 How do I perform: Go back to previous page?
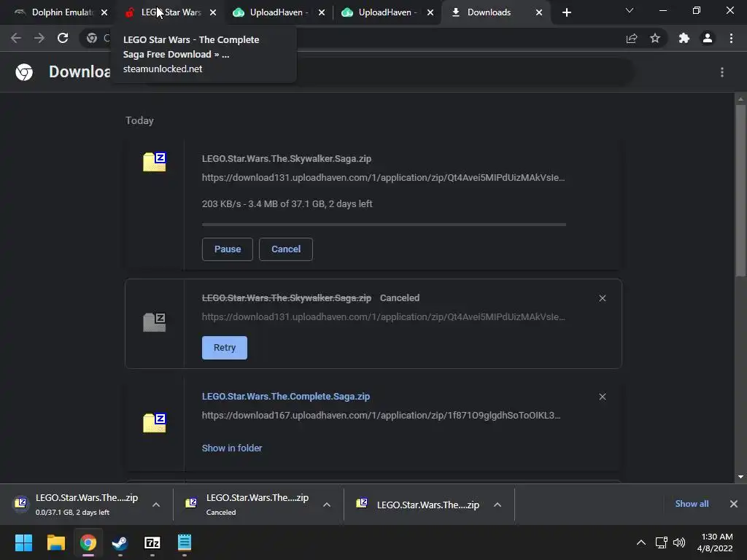tap(16, 38)
